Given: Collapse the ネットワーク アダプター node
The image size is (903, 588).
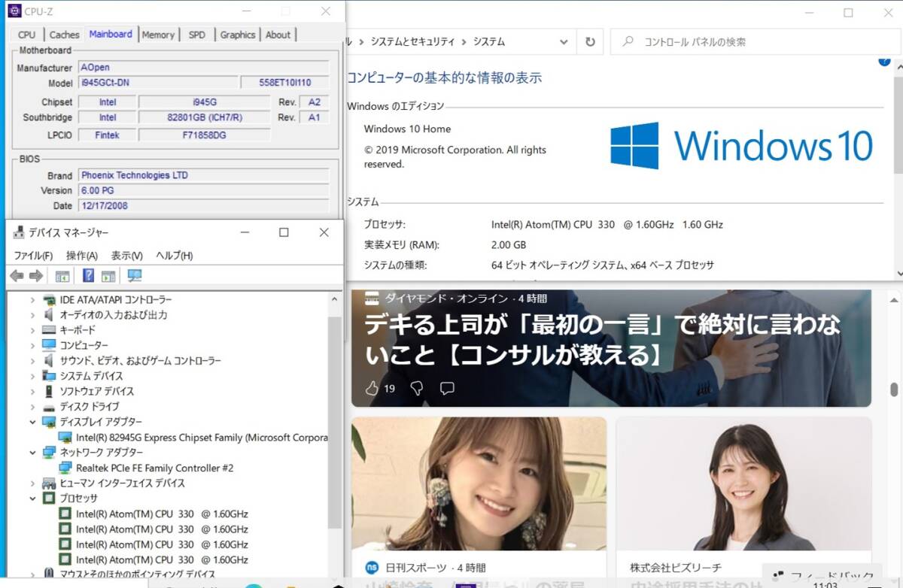Looking at the screenshot, I should [x=32, y=453].
